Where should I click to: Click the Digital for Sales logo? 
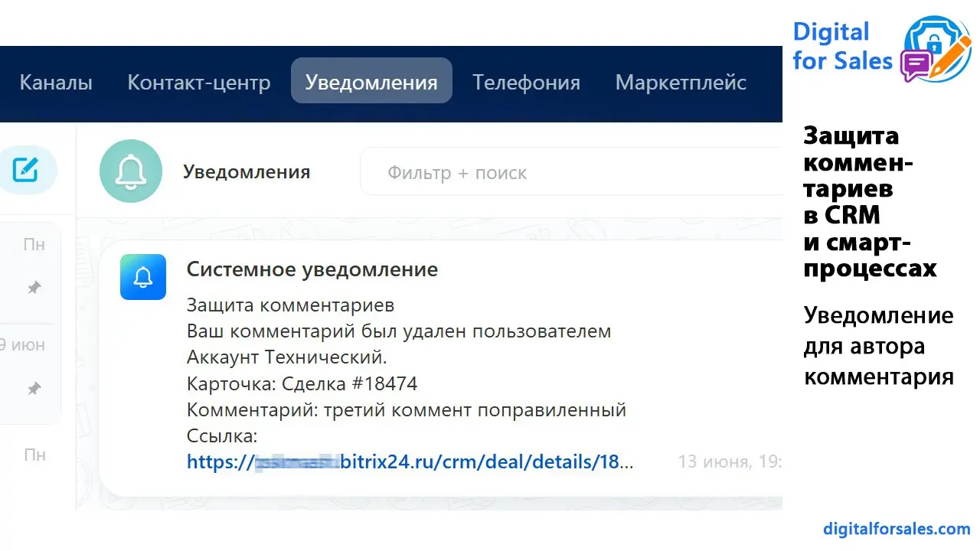coord(882,47)
